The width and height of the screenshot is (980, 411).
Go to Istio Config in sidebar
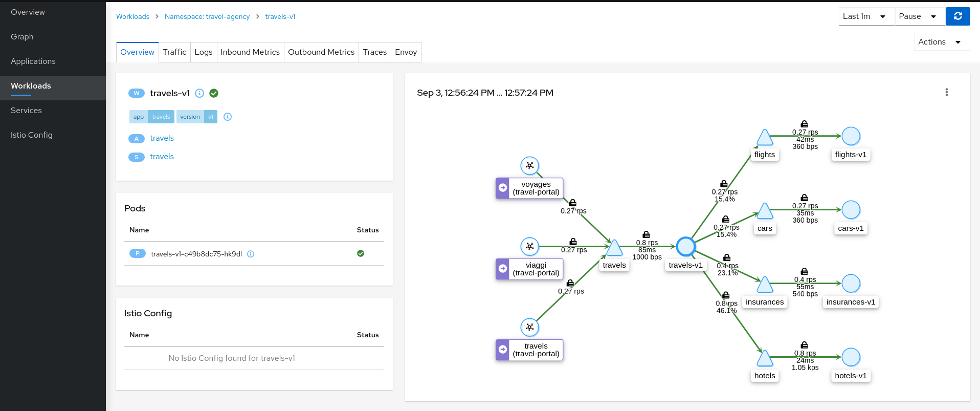coord(32,135)
